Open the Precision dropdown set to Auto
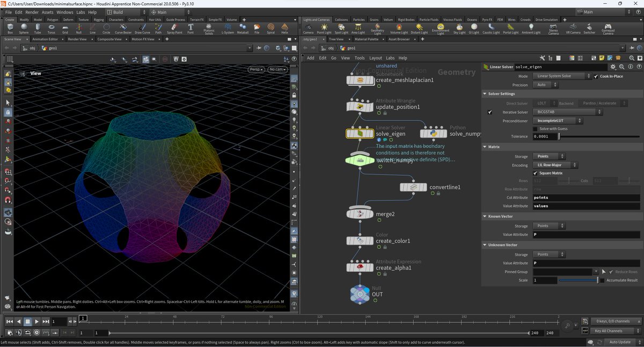The height and width of the screenshot is (347, 644). tap(545, 85)
